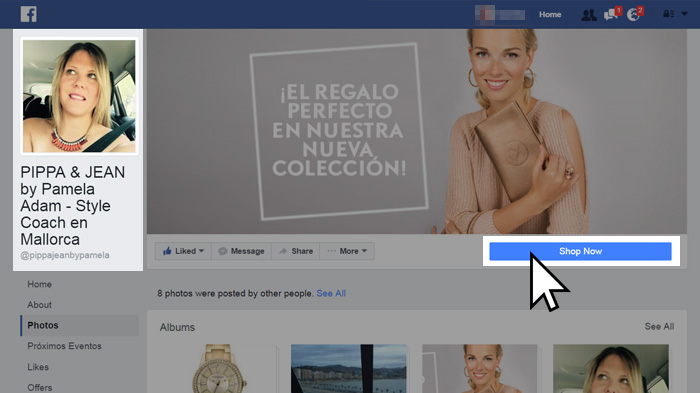This screenshot has height=393, width=700.
Task: Click the Facebook logo icon
Action: click(x=29, y=14)
